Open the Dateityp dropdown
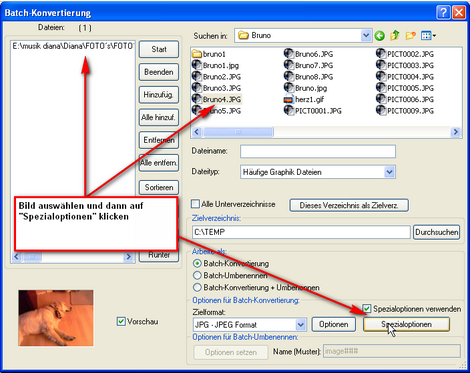The image size is (470, 373). [x=389, y=172]
